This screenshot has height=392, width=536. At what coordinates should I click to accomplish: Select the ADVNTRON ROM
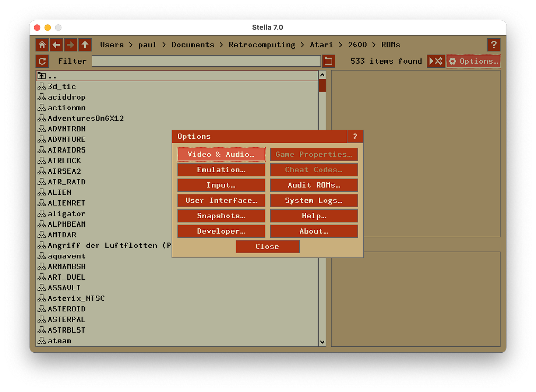(177, 129)
